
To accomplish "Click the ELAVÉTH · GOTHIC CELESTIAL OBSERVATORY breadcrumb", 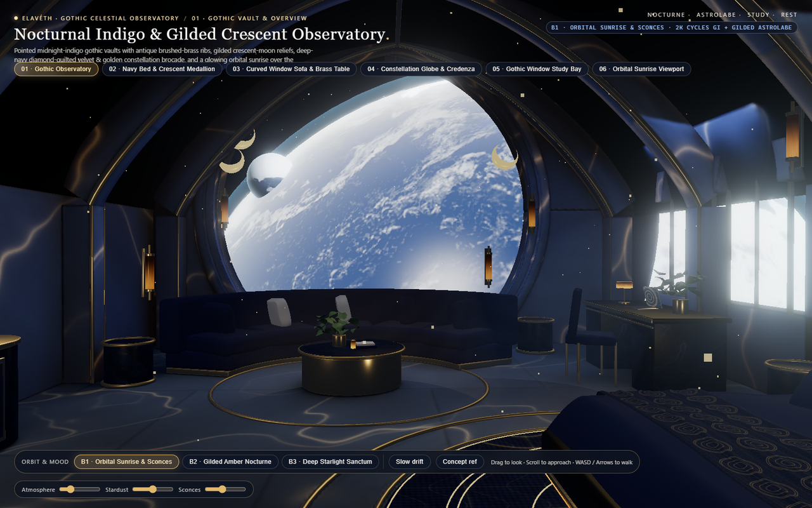I will [x=100, y=18].
